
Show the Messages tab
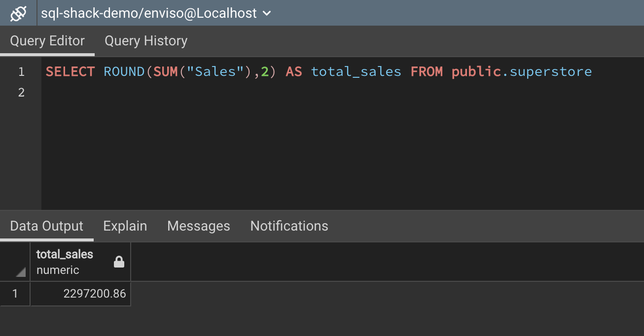point(199,226)
